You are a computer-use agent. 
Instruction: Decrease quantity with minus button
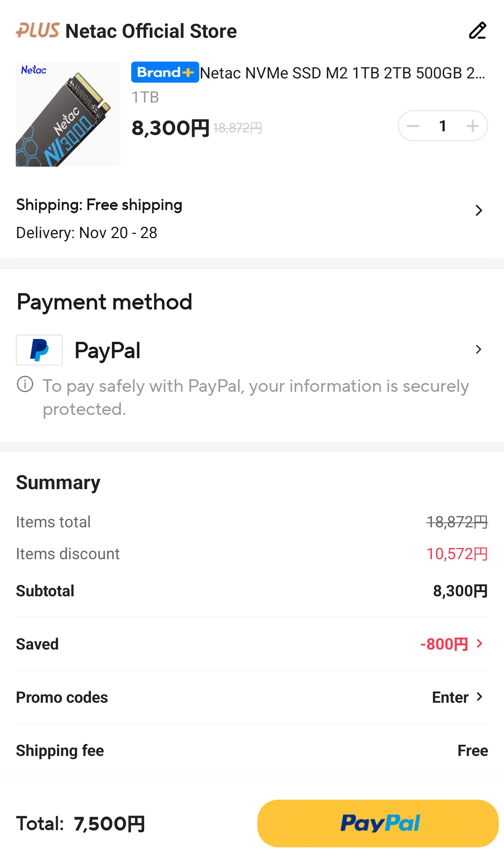[x=413, y=126]
